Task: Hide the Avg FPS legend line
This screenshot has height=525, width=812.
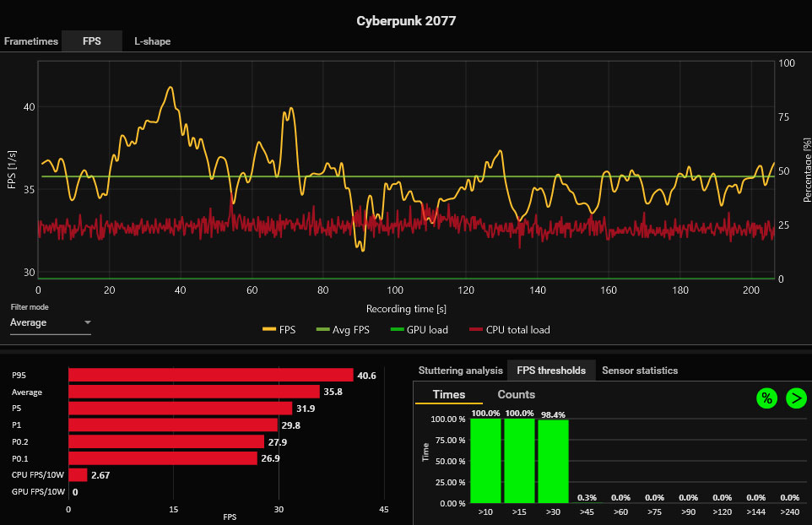Action: (x=344, y=330)
